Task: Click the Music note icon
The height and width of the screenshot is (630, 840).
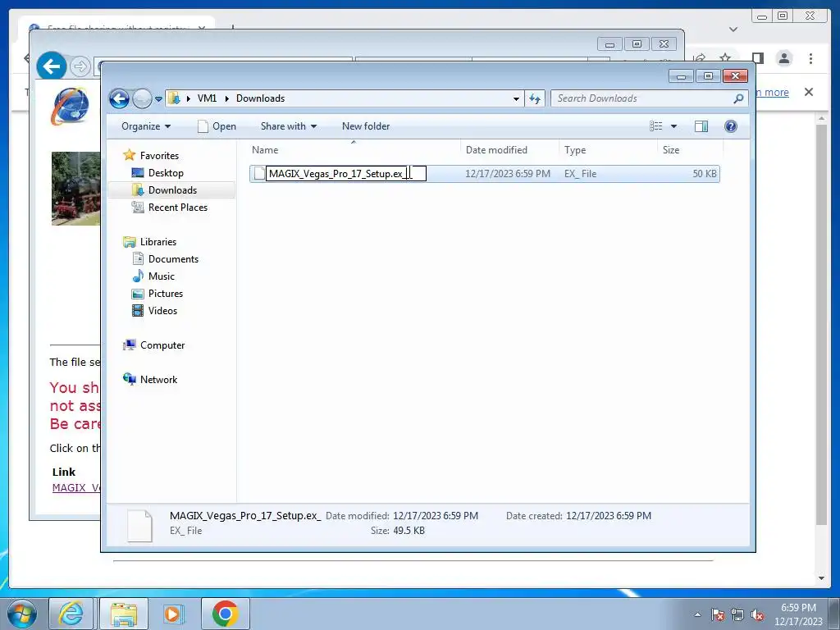Action: pyautogui.click(x=138, y=276)
